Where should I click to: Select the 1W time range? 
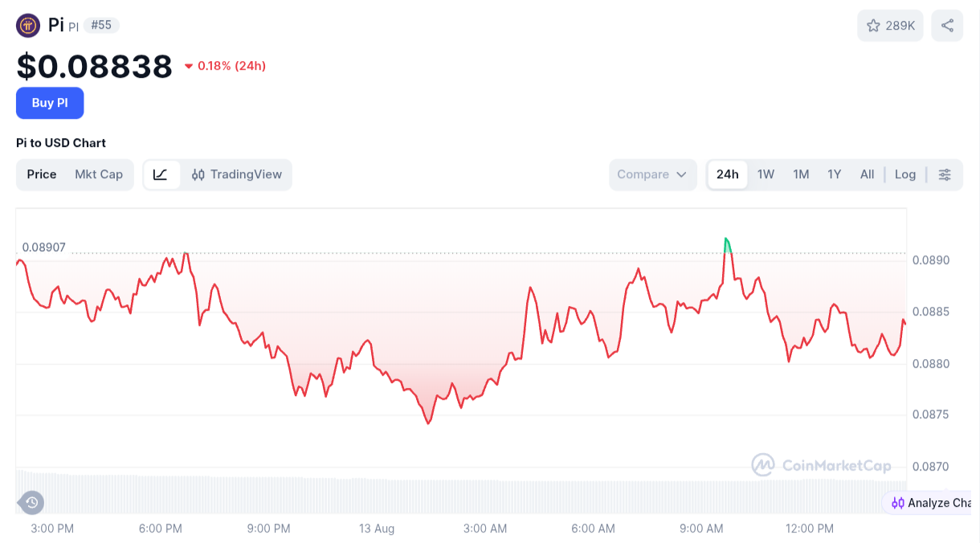(x=766, y=174)
